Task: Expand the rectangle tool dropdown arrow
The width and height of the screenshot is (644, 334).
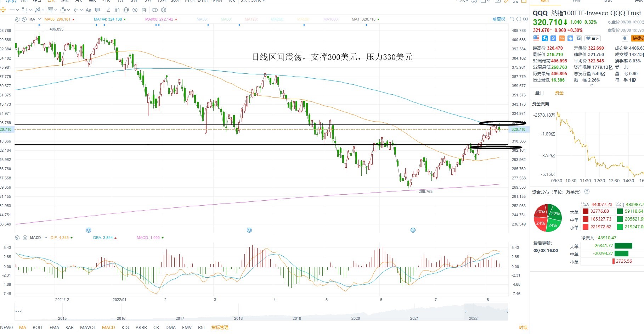Action: point(30,10)
